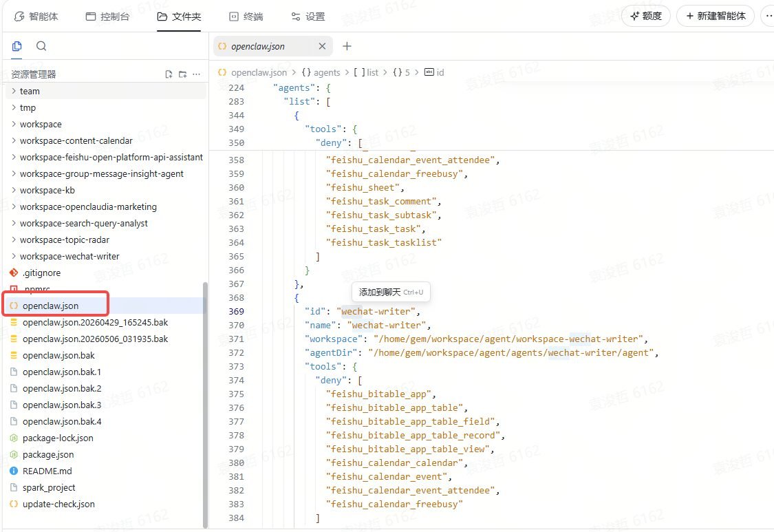Switch to the 控制台 tab

107,17
